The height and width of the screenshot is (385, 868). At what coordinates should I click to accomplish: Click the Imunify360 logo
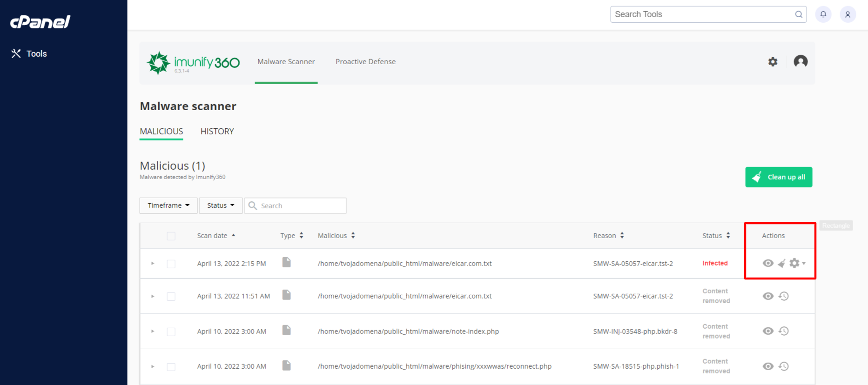click(193, 62)
